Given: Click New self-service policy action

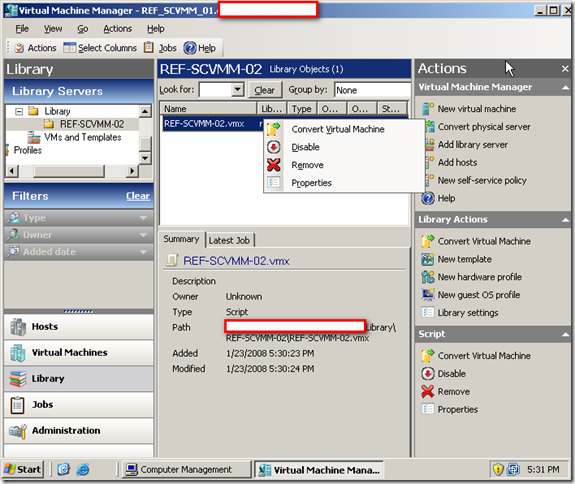Looking at the screenshot, I should coord(482,180).
